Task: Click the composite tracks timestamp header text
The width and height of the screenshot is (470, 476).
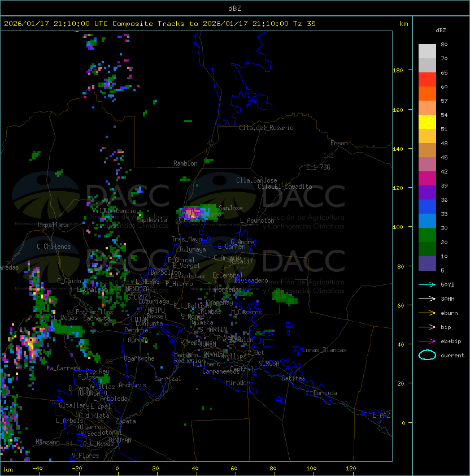Action: 160,24
